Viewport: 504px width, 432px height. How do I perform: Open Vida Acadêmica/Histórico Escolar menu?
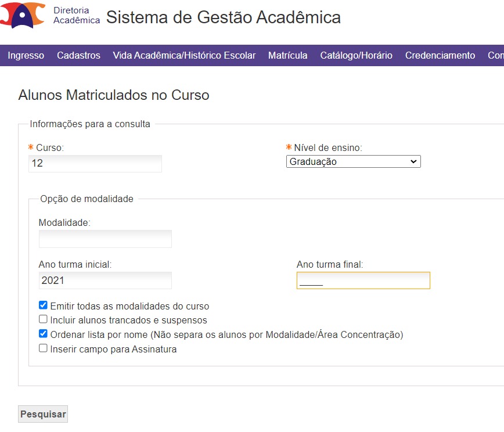[184, 56]
